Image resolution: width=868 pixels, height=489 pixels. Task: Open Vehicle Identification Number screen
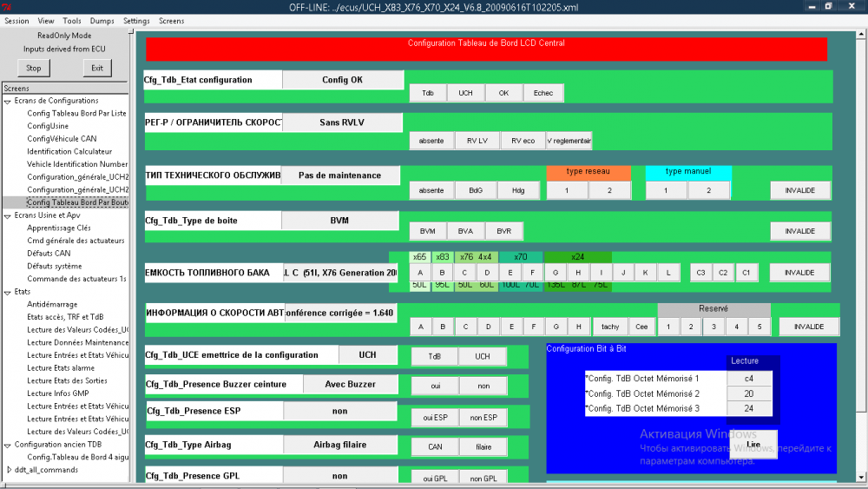coord(77,164)
